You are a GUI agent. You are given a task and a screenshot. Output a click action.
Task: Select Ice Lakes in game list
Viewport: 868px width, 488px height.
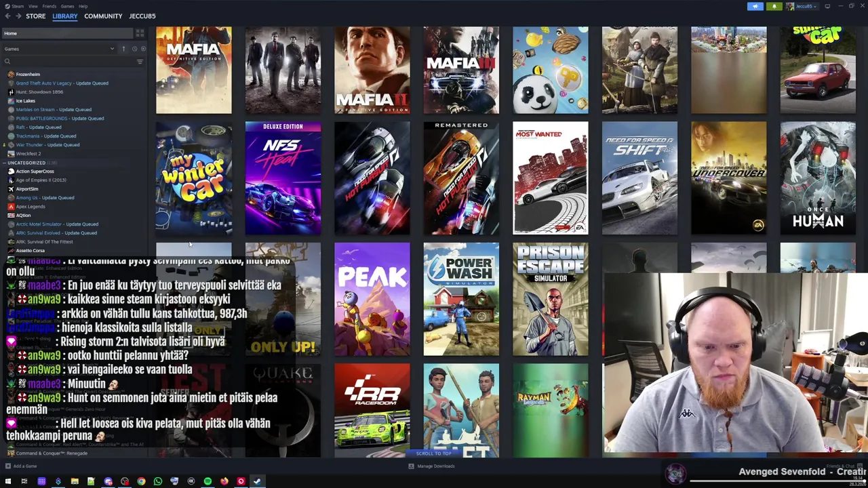[x=25, y=101]
